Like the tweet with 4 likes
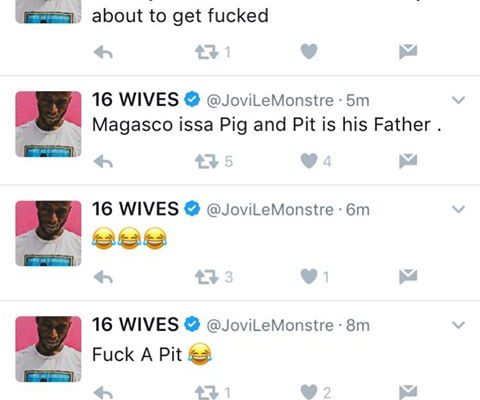The width and height of the screenshot is (480, 400). coord(309,161)
